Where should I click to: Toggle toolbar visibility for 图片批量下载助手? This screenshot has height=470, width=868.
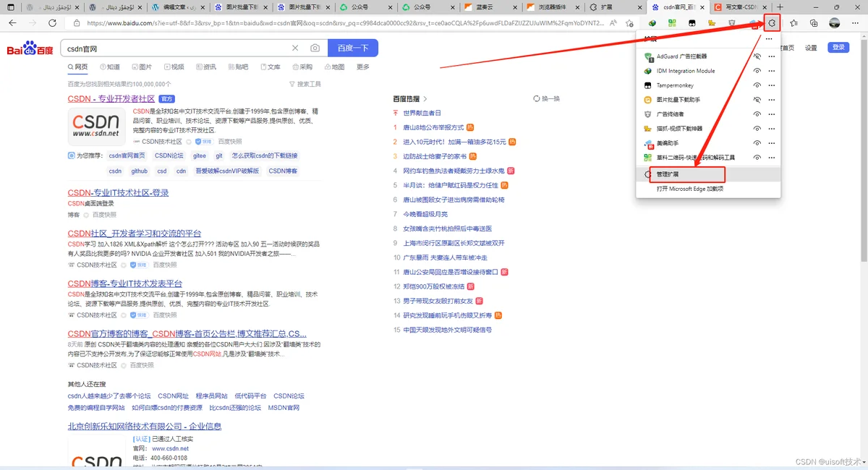pyautogui.click(x=757, y=100)
